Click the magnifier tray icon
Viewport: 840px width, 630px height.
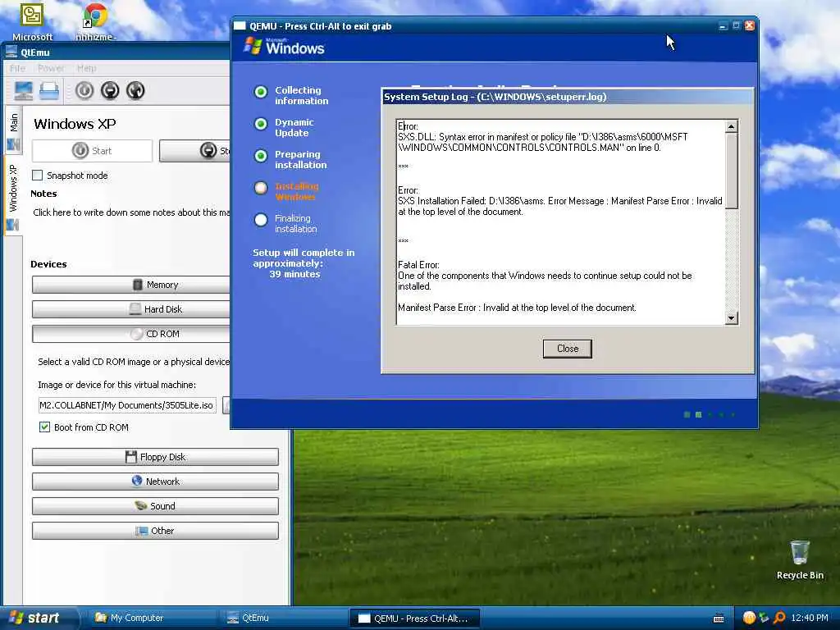coord(779,618)
